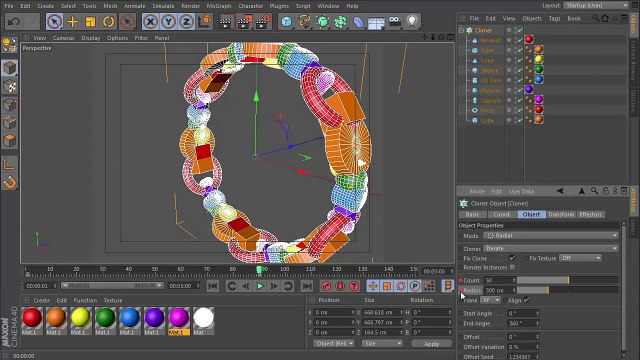Go to start of animation
Image resolution: width=640 pixels, height=360 pixels.
(x=213, y=286)
